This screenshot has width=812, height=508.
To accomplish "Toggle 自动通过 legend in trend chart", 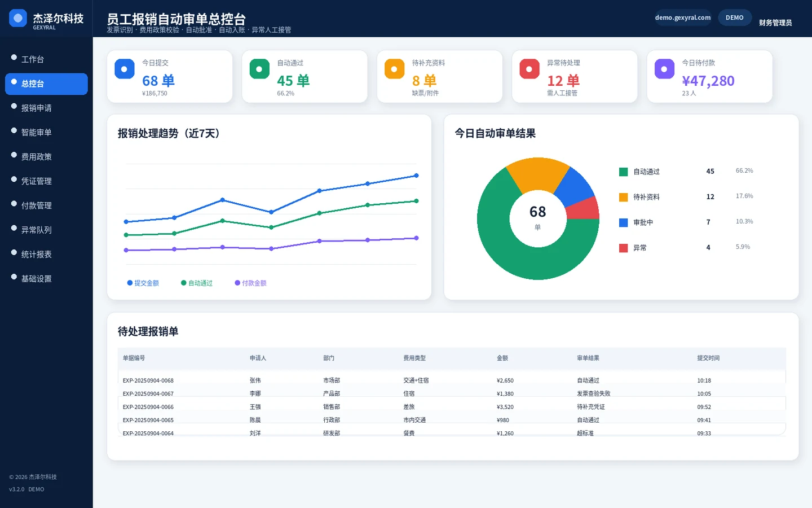I will click(197, 283).
